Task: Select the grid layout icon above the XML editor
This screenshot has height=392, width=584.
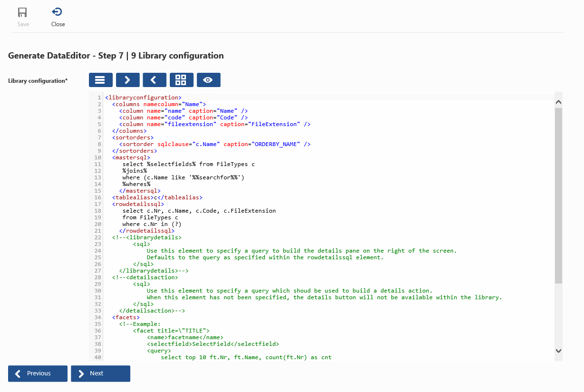Action: [x=181, y=79]
